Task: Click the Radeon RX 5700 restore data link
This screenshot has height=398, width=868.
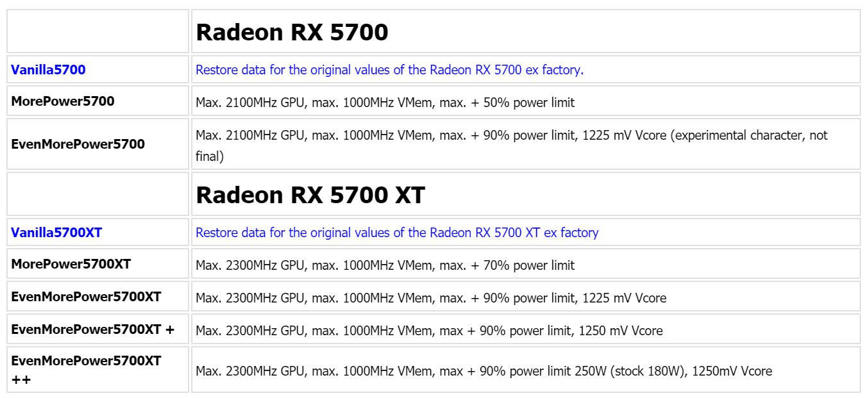Action: [389, 70]
